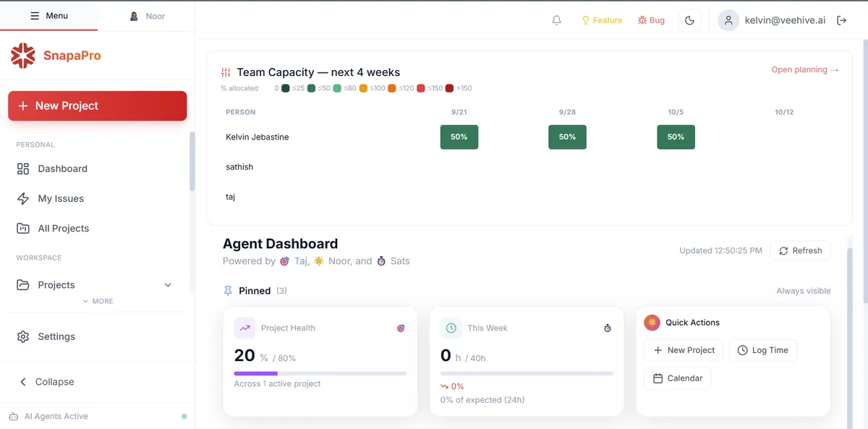Click the sathish row name
The width and height of the screenshot is (868, 429).
coord(239,167)
